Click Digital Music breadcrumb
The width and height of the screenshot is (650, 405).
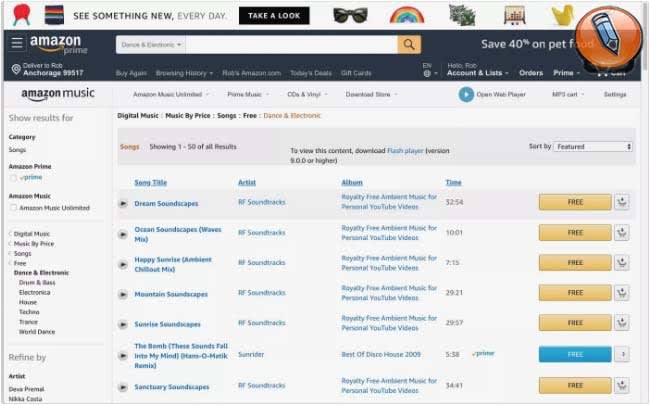click(138, 116)
